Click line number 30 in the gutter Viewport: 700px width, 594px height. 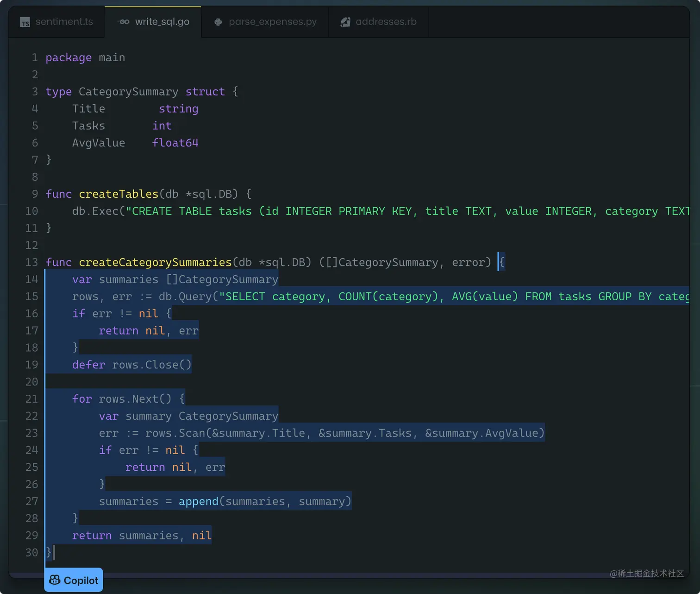tap(31, 552)
